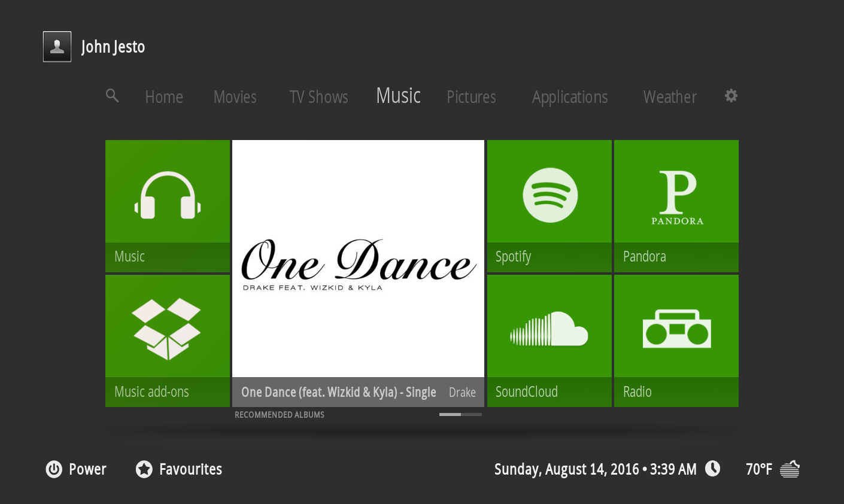Switch to the Applications menu
The width and height of the screenshot is (844, 504).
point(570,97)
